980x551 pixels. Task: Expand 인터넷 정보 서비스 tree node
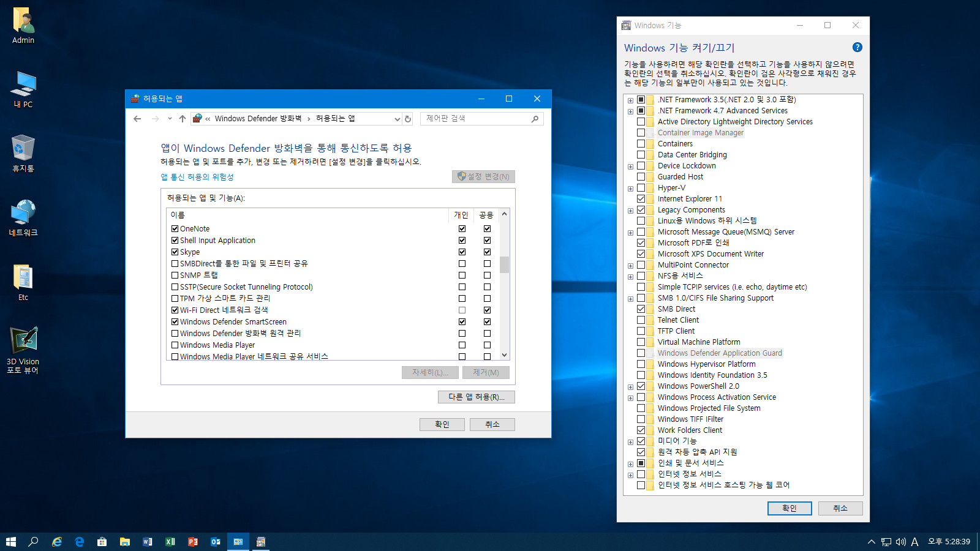tap(630, 475)
